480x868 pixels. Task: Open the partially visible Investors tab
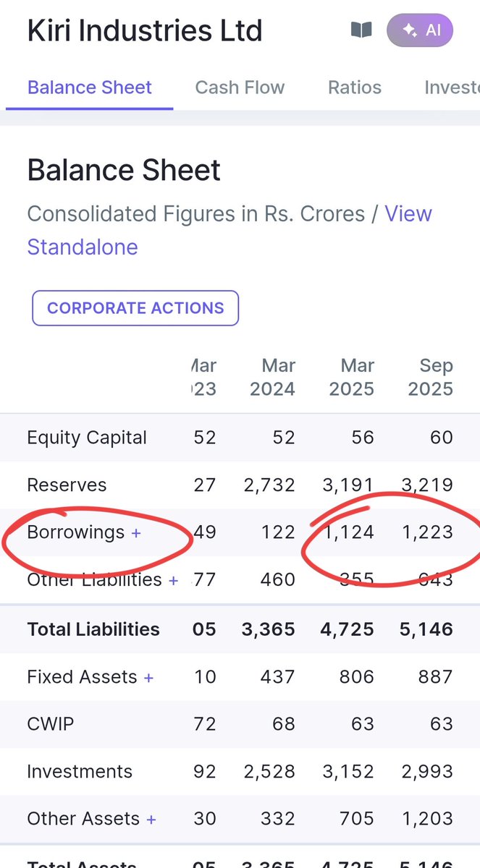click(452, 88)
